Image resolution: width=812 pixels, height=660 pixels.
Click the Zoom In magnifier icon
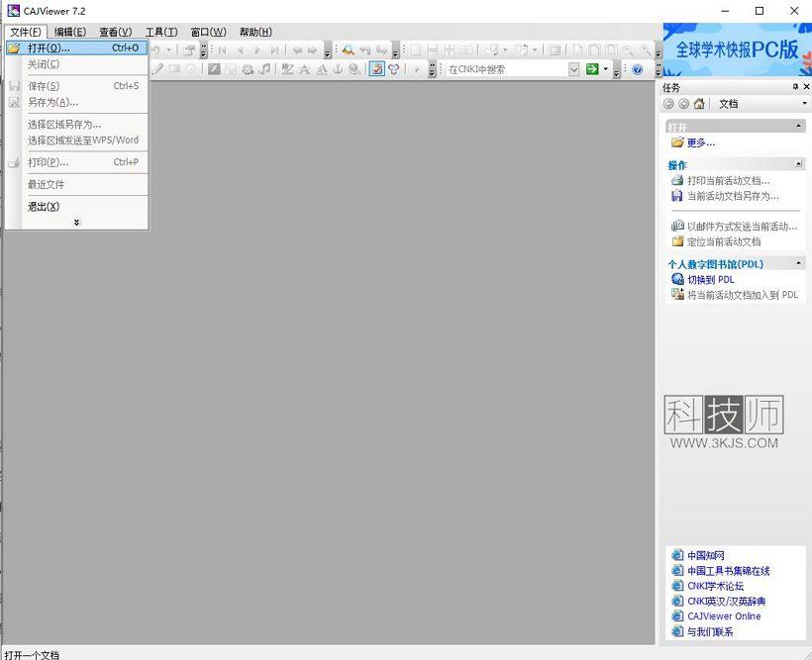646,50
